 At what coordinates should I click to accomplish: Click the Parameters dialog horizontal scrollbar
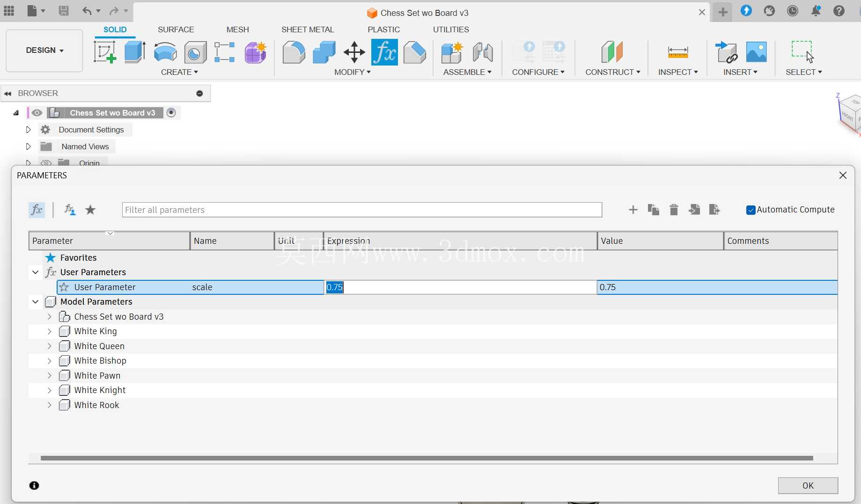click(427, 458)
